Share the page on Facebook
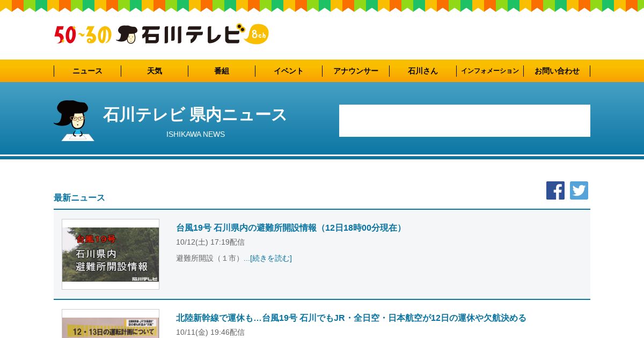Image resolution: width=644 pixels, height=338 pixels. 555,190
